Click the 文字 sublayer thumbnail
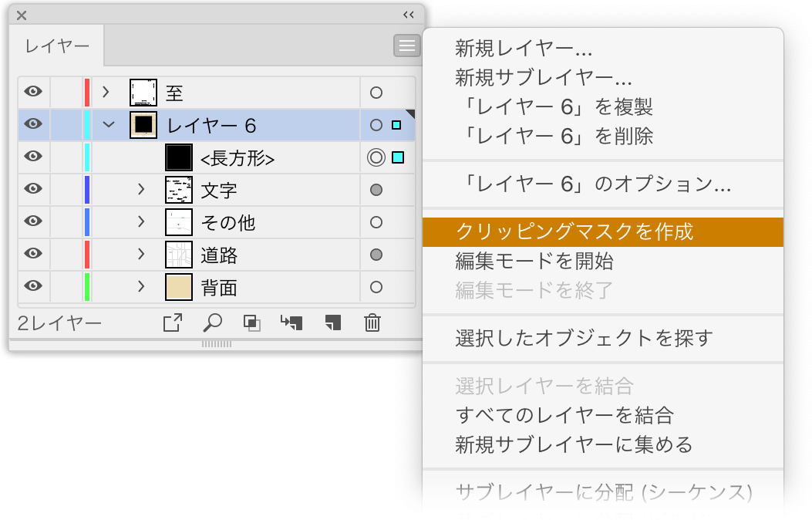This screenshot has width=812, height=520. (179, 190)
